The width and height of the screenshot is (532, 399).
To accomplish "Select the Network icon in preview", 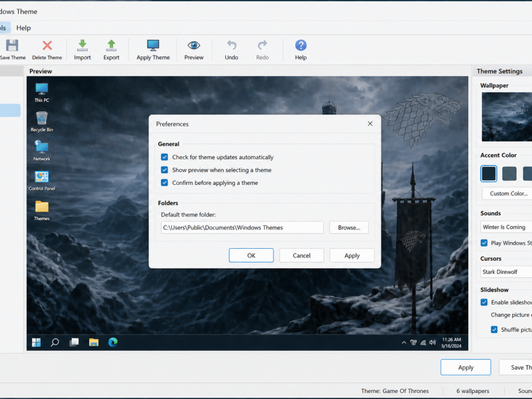I will tap(42, 147).
